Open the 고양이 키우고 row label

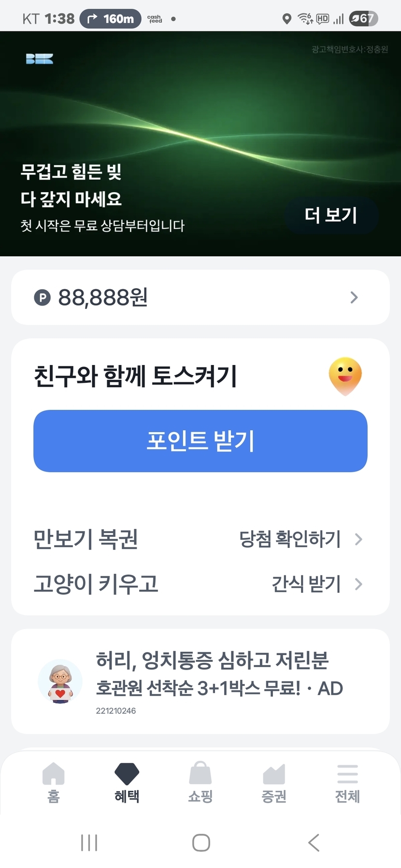[x=96, y=584]
